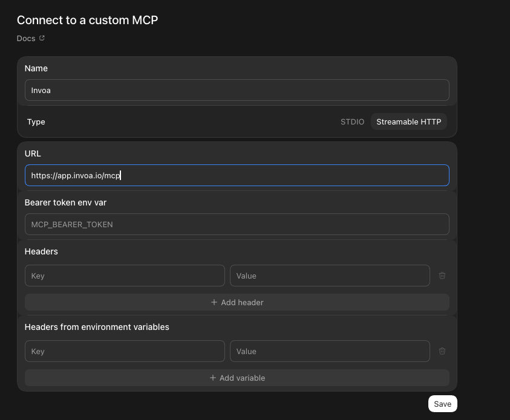Select the Streamable HTTP type option
The height and width of the screenshot is (420, 510).
408,122
